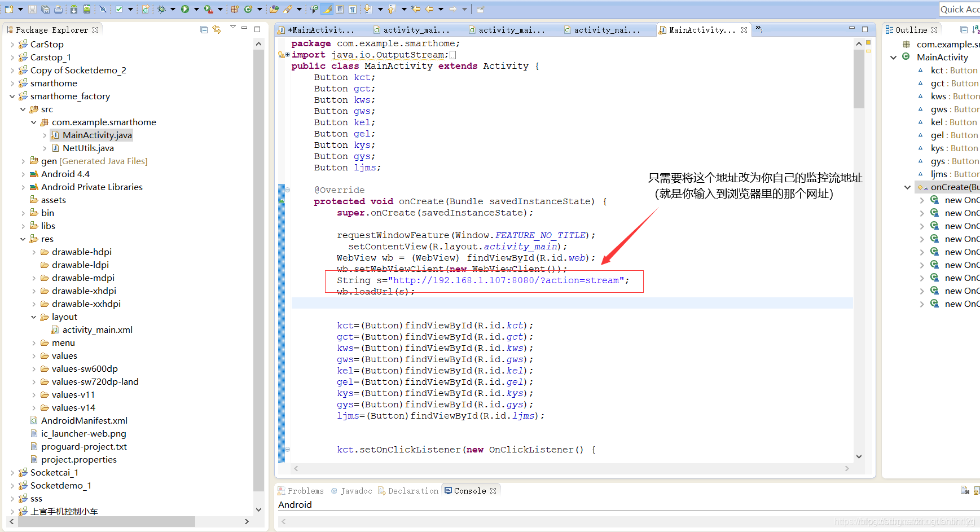The height and width of the screenshot is (532, 980).
Task: Open the Run configurations dropdown arrow
Action: pyautogui.click(x=196, y=9)
